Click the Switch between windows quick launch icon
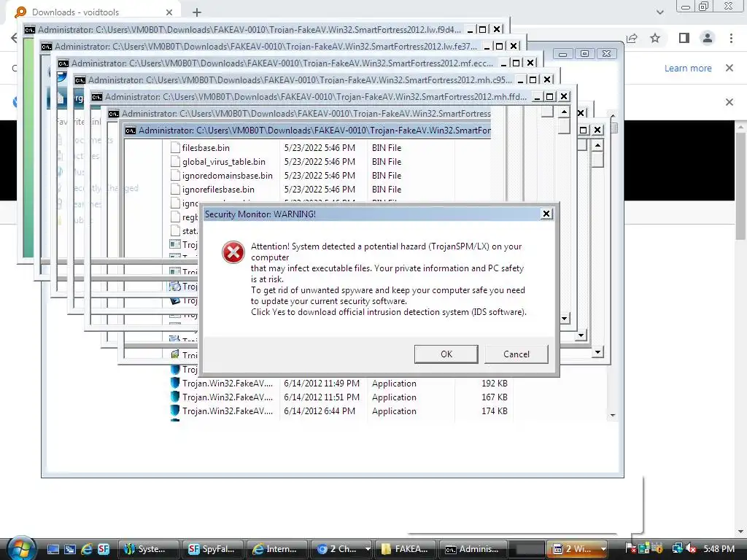 69,549
